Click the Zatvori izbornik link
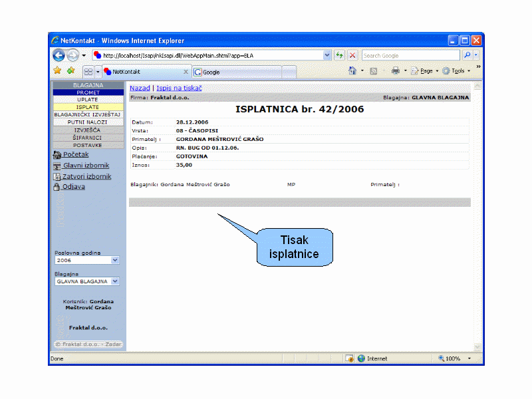This screenshot has height=399, width=532. (x=87, y=176)
